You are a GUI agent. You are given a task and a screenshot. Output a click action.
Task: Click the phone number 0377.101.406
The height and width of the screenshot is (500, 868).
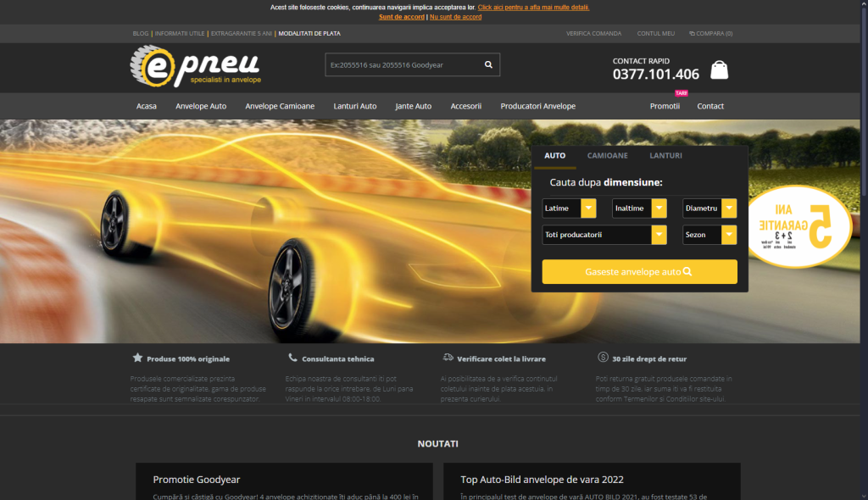click(x=655, y=75)
